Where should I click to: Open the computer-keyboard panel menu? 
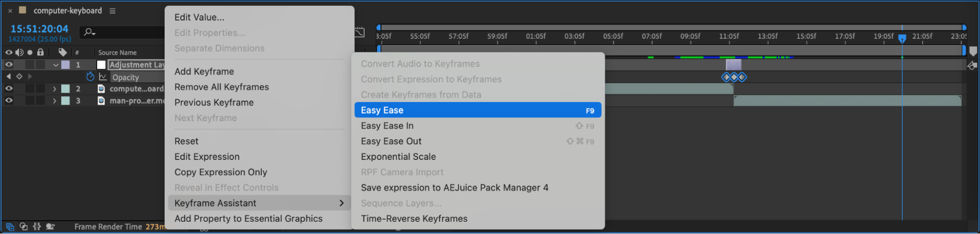(x=112, y=11)
